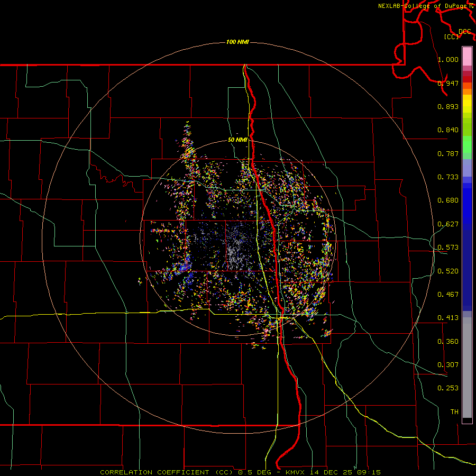
Task: Click the 0.573 legend value
Action: click(448, 248)
